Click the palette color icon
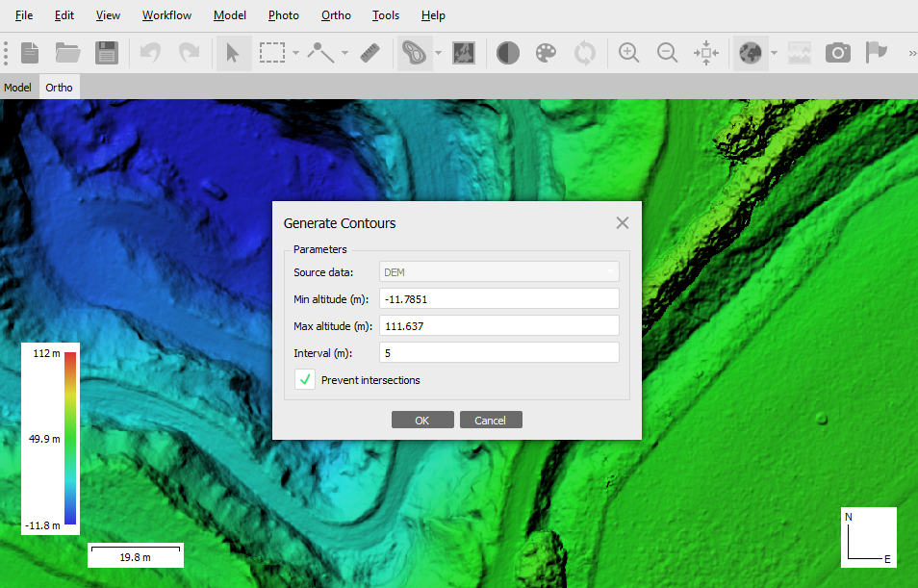 546,53
